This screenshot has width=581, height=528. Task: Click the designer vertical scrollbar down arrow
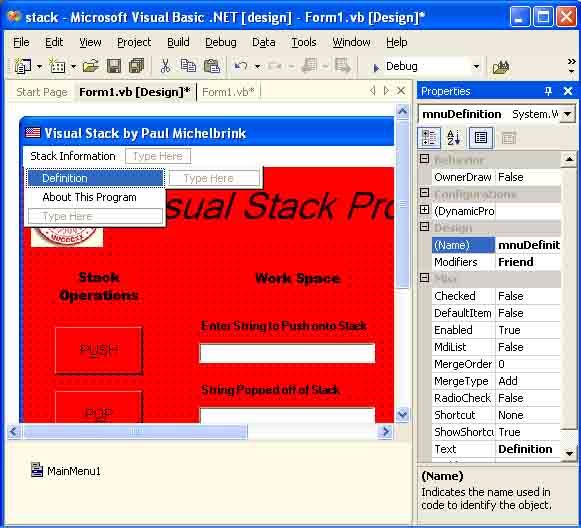(x=402, y=414)
